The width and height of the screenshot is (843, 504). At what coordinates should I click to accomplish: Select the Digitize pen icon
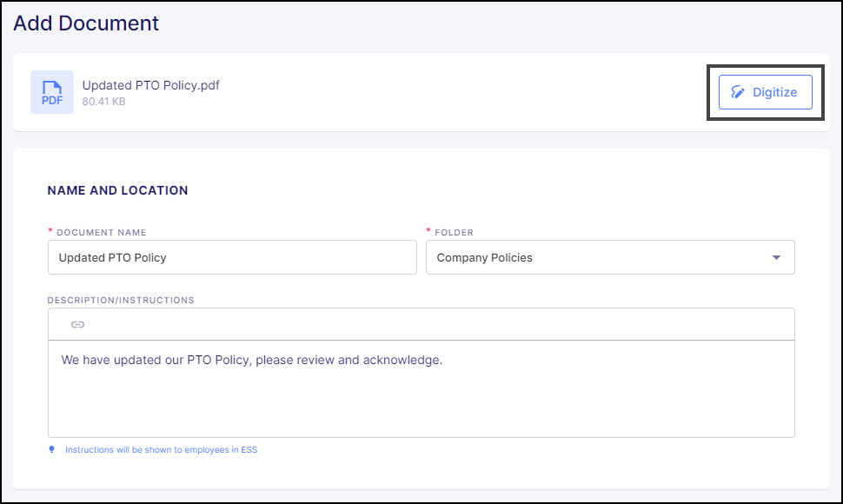[x=738, y=92]
